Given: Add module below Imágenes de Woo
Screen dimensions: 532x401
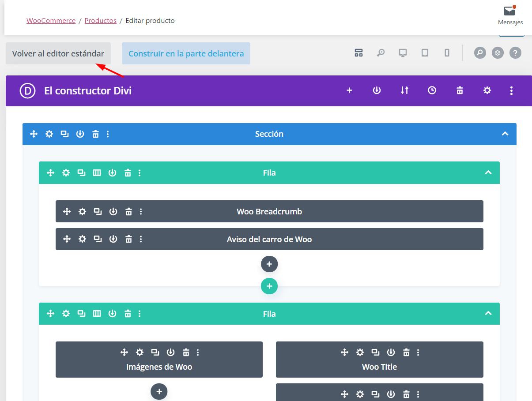Looking at the screenshot, I should pos(159,391).
